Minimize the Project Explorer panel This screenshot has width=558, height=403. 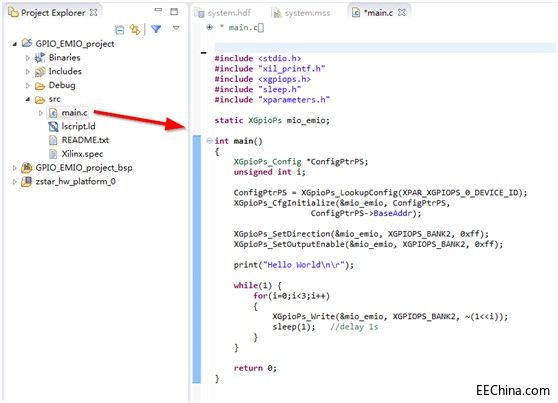[158, 10]
